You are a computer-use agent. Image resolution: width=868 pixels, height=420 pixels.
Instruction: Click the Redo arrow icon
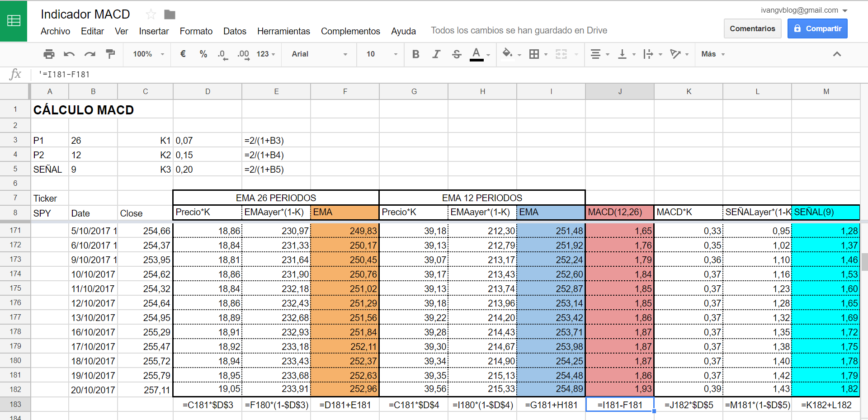[90, 54]
